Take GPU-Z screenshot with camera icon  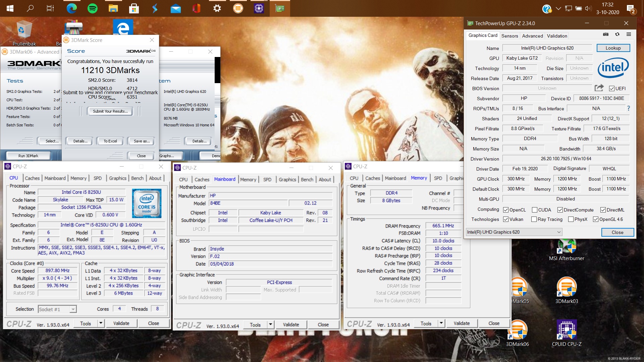(605, 35)
